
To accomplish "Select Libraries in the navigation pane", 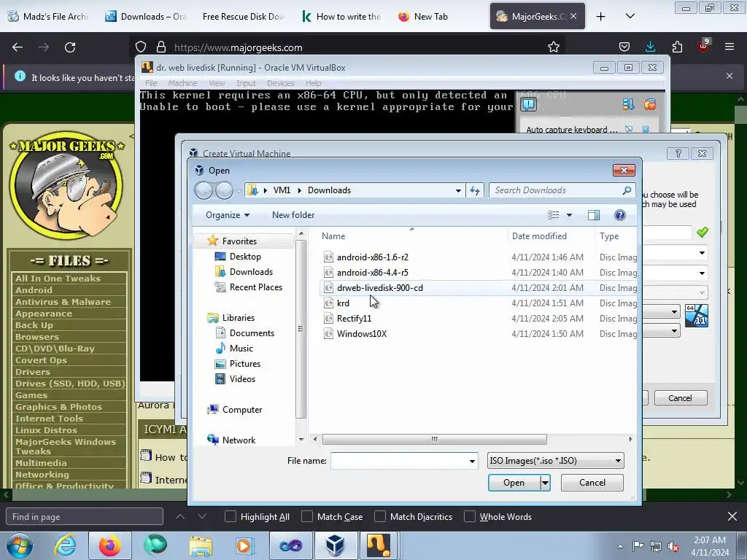I will (239, 318).
